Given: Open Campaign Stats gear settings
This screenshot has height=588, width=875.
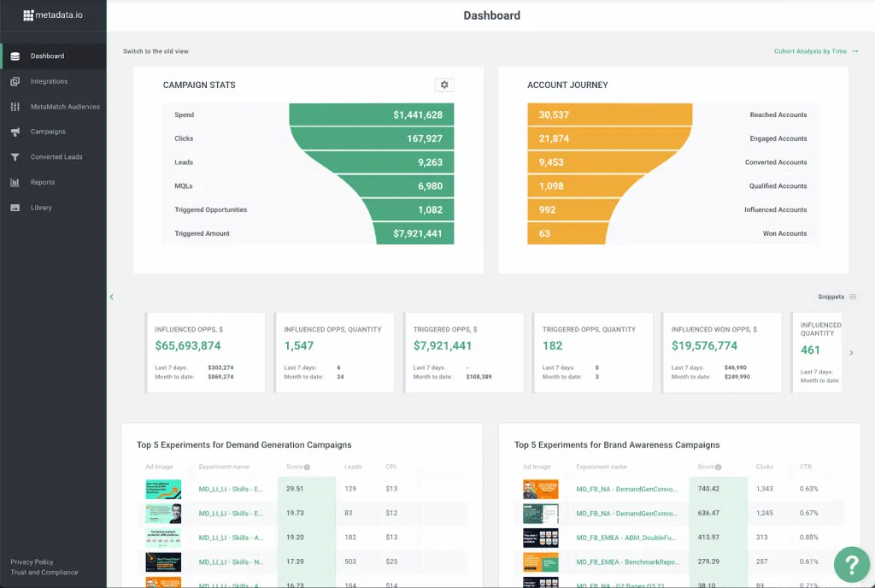Looking at the screenshot, I should tap(443, 85).
